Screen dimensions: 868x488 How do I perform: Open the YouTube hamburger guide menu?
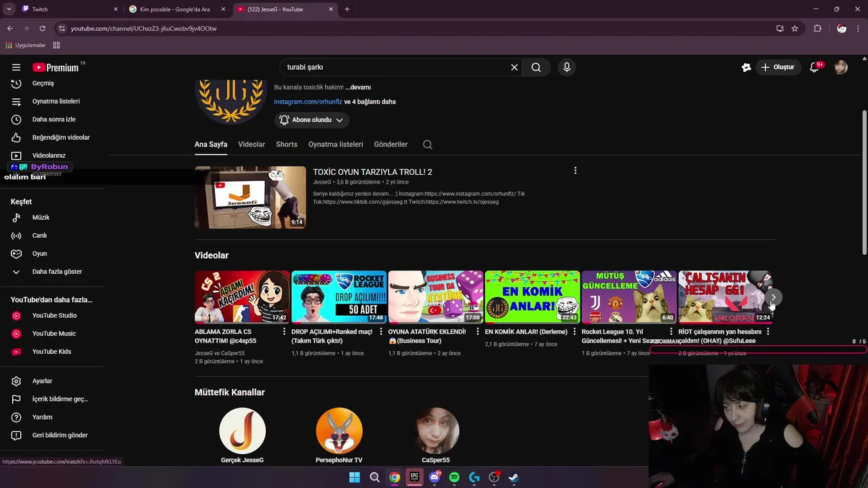(16, 67)
